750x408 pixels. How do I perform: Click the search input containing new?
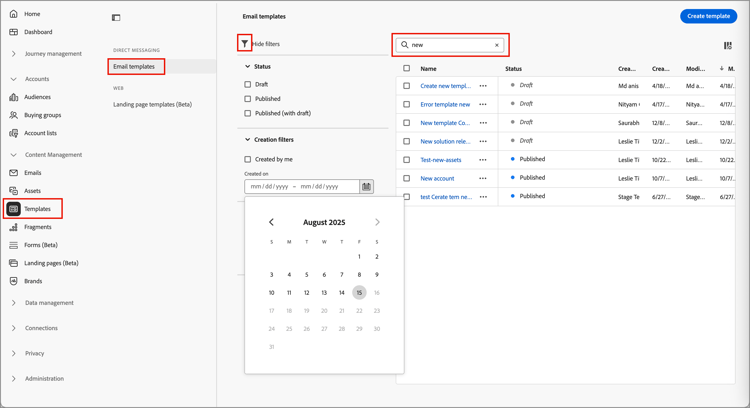coord(450,45)
